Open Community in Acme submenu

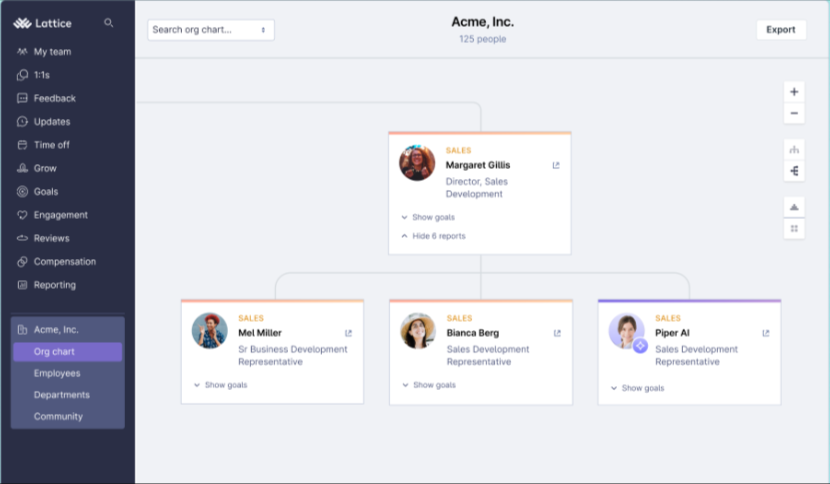click(58, 417)
